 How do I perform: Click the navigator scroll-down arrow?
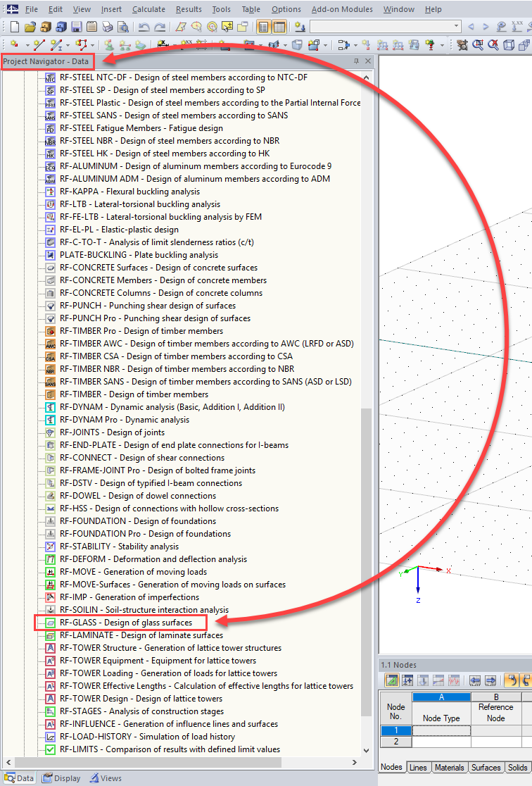click(x=367, y=750)
